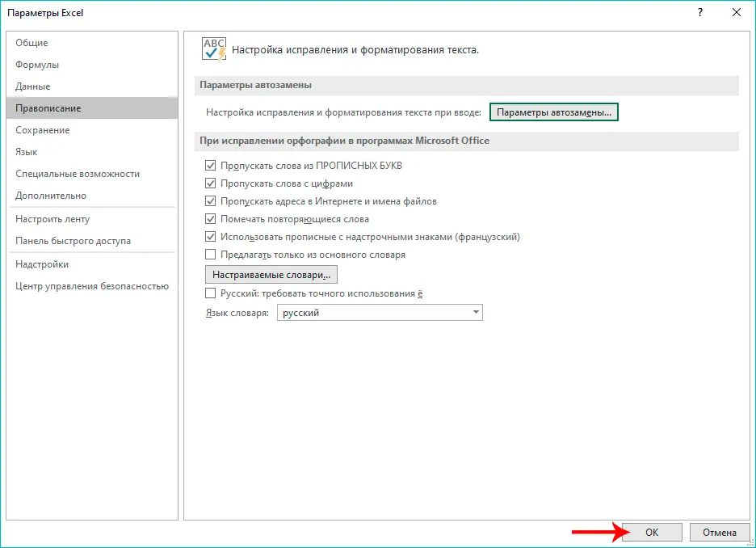The width and height of the screenshot is (756, 548).
Task: Toggle Использовать прописные с надстрочными знаками
Action: tap(210, 237)
